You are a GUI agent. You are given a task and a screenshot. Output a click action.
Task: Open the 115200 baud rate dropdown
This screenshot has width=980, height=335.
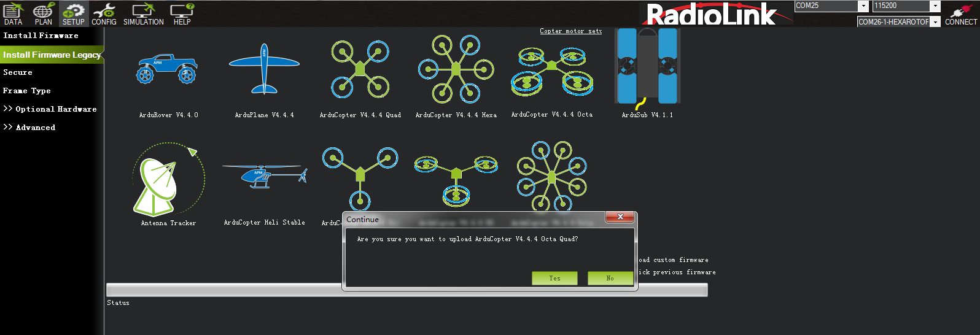pos(935,6)
